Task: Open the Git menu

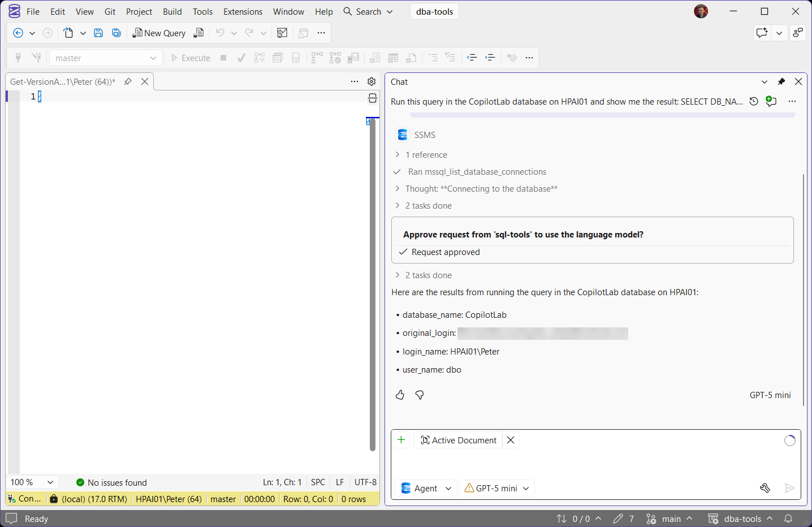Action: point(110,11)
